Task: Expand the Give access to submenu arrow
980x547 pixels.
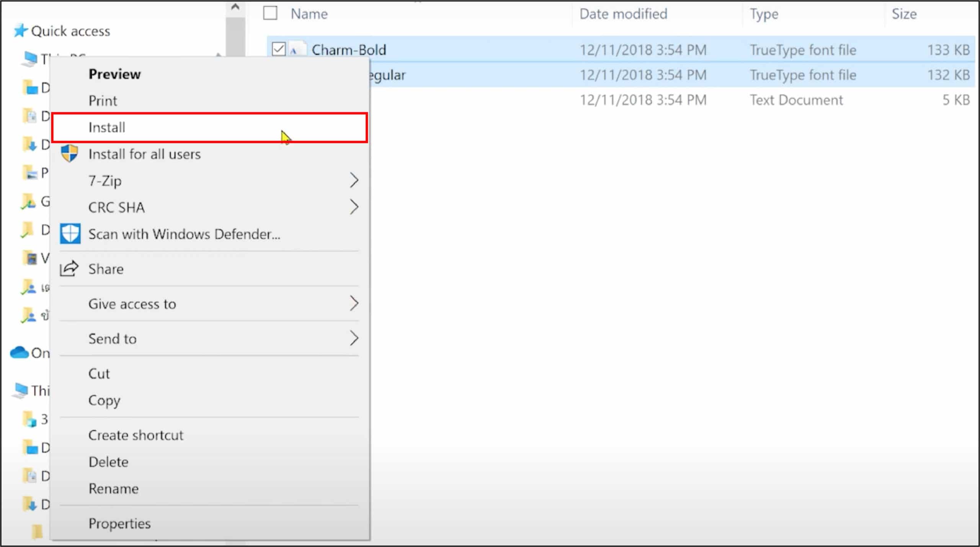Action: tap(354, 304)
